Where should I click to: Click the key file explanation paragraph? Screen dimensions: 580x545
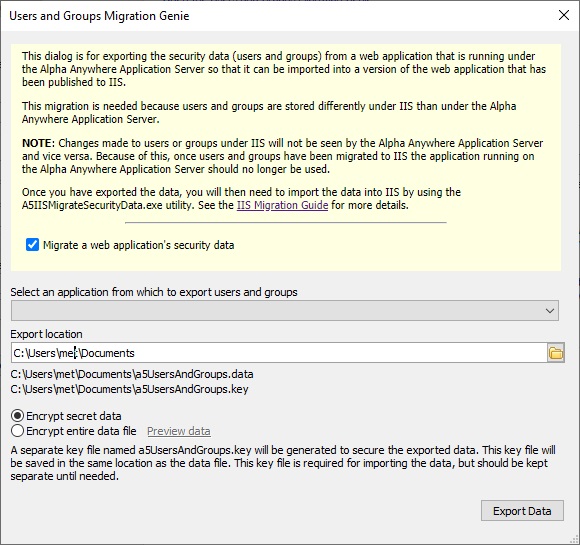(283, 463)
